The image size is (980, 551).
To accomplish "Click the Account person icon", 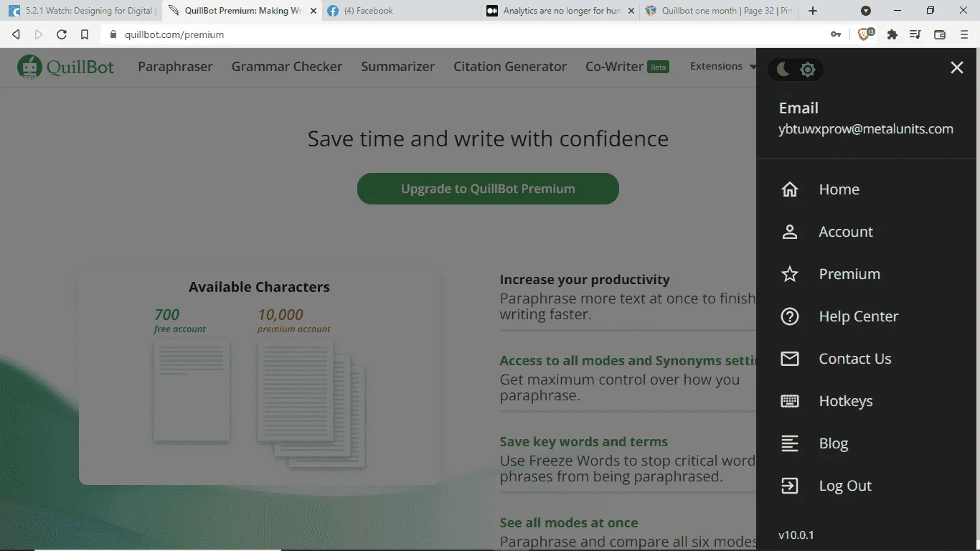I will click(790, 232).
